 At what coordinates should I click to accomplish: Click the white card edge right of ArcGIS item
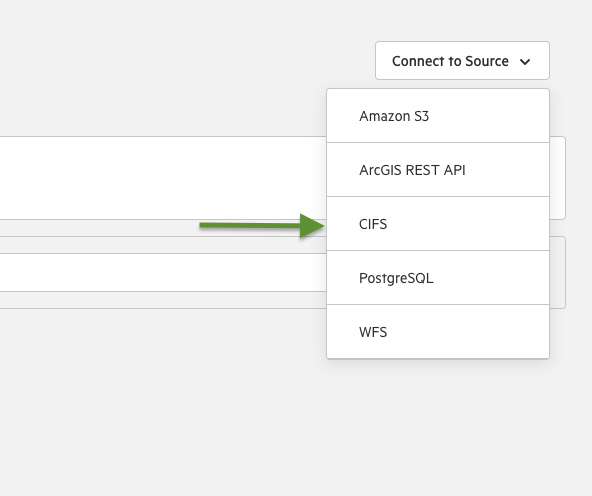click(557, 178)
